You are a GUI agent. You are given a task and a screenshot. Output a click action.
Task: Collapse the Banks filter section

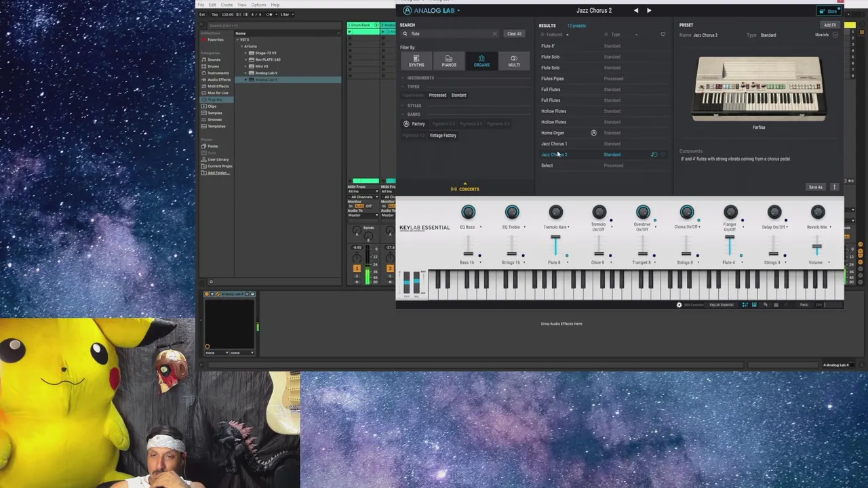(x=413, y=115)
